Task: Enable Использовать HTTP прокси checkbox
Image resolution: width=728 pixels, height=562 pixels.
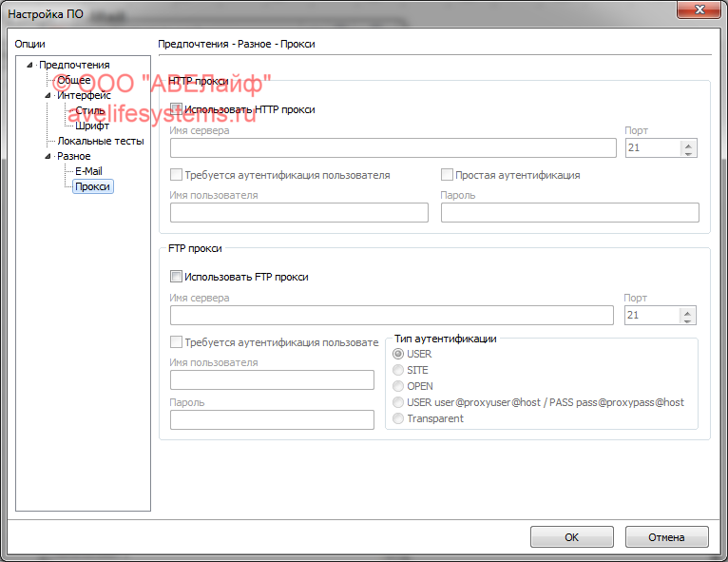Action: 176,109
